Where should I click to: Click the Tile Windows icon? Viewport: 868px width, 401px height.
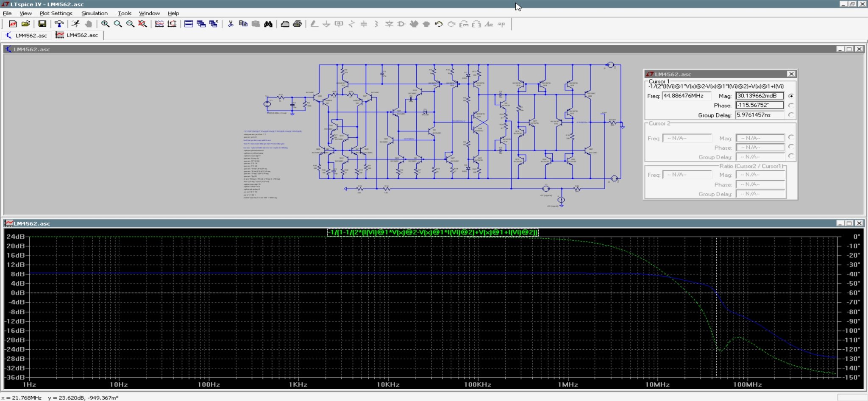(x=189, y=24)
